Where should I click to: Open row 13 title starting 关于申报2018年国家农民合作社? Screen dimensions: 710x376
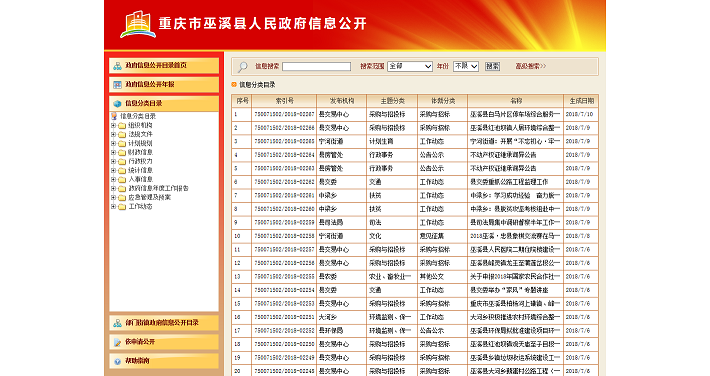point(515,276)
